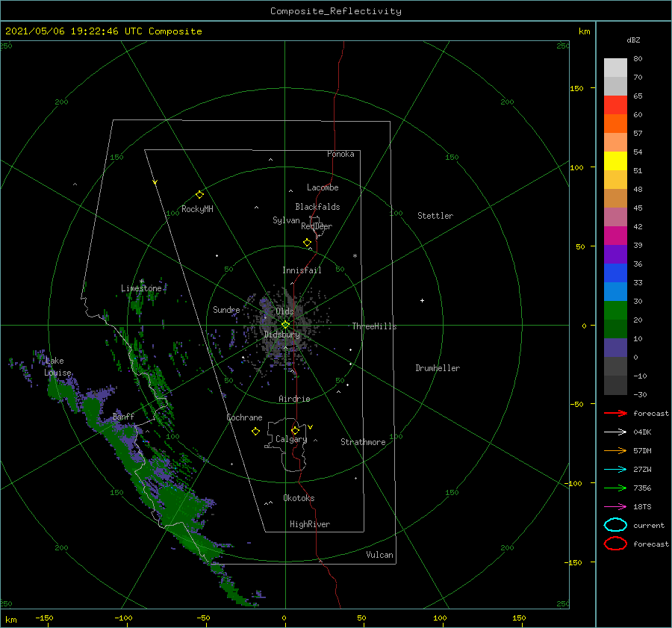Pick the 36 dBZ blue color swatch
This screenshot has height=628, width=672.
615,273
